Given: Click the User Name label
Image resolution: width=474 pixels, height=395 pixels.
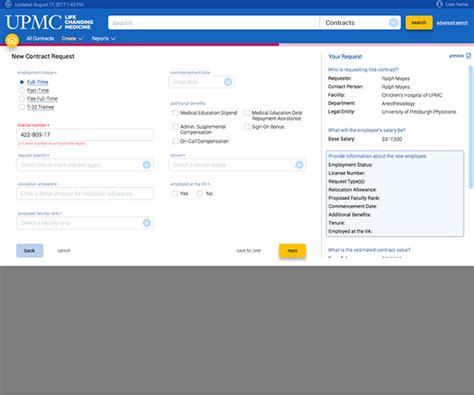Looking at the screenshot, I should (457, 4).
